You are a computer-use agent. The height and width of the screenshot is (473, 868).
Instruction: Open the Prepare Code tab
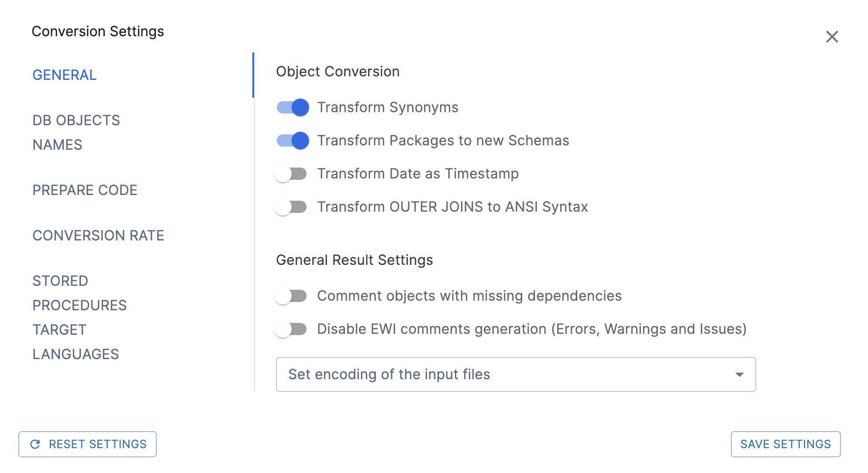tap(85, 190)
